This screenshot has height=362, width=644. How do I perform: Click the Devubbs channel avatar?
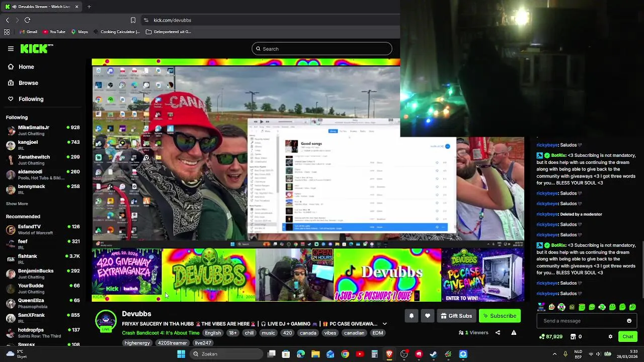click(x=106, y=321)
